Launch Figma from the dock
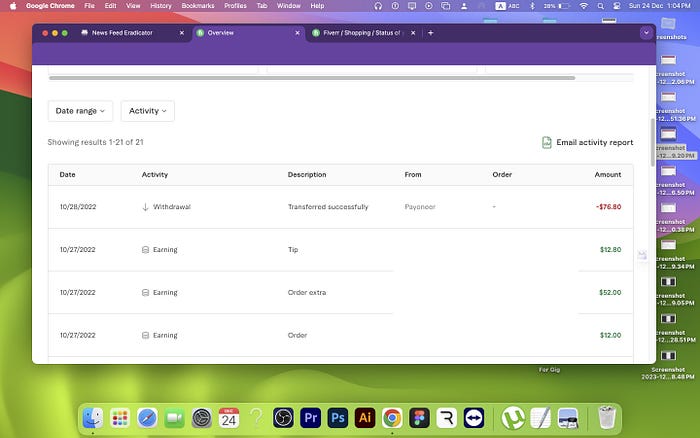700x438 pixels. [420, 418]
